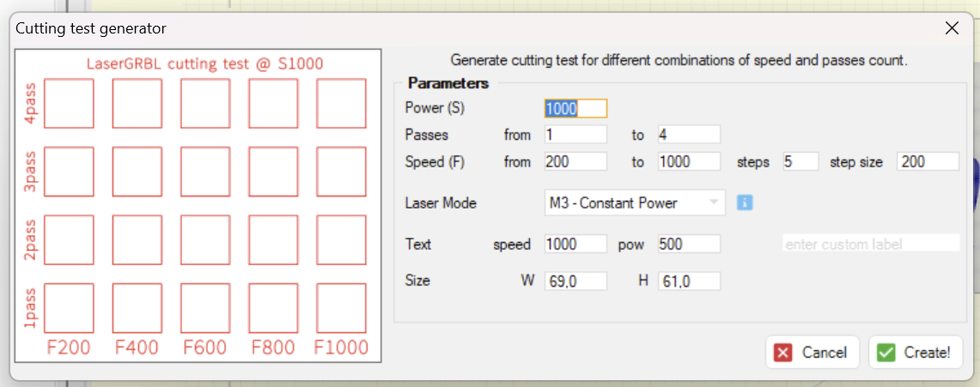Click the Passes to field

pos(689,135)
